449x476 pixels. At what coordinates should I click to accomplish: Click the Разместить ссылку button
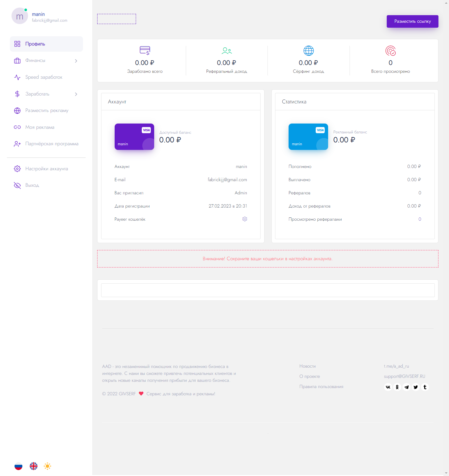(x=412, y=21)
